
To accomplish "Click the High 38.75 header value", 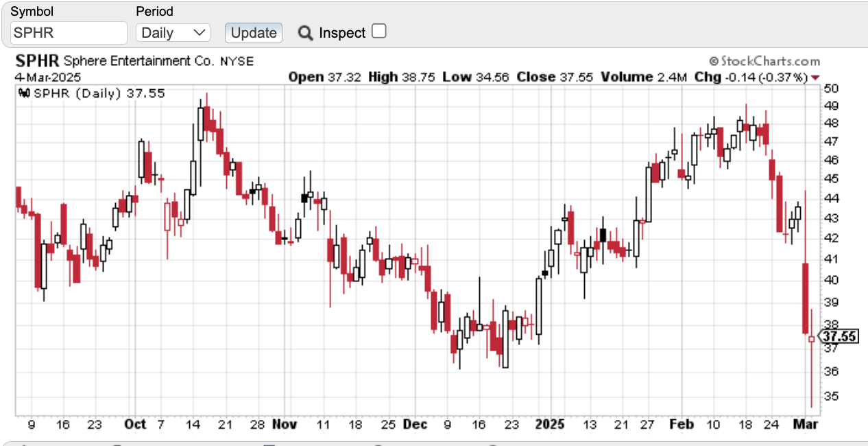I will (419, 77).
